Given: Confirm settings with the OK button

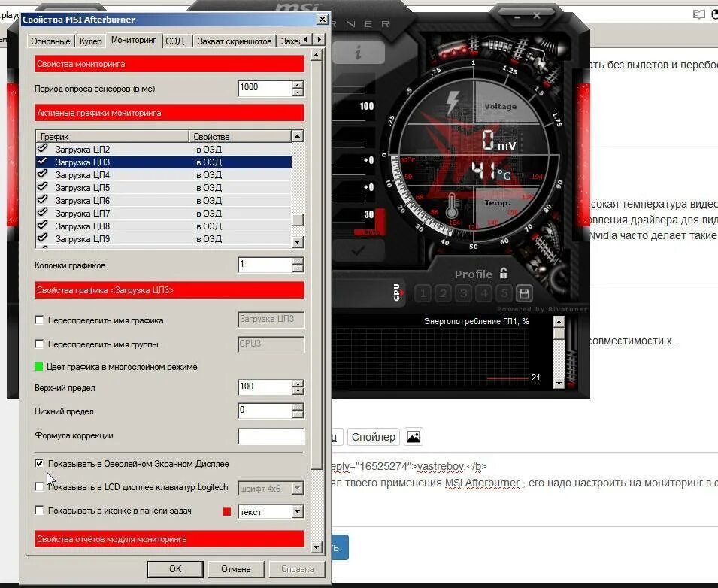Looking at the screenshot, I should pyautogui.click(x=175, y=568).
